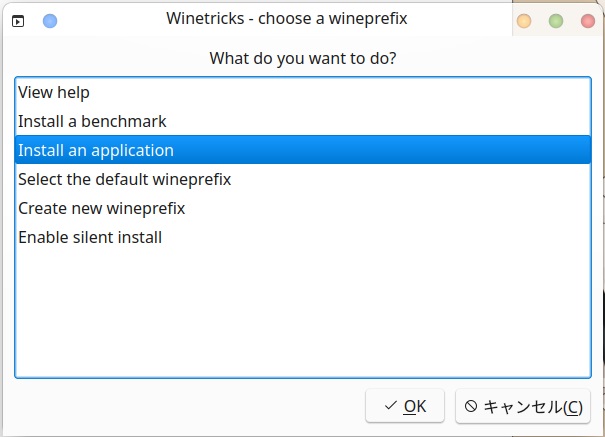
Task: Select "View help" in the list
Action: 54,92
